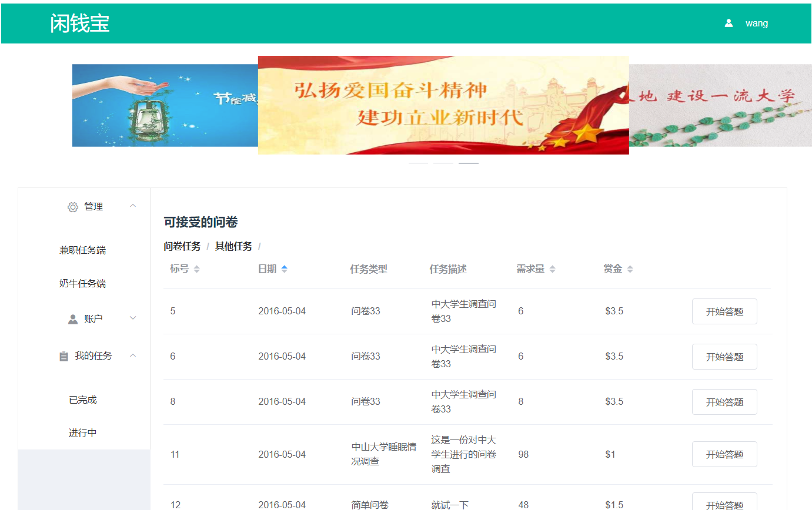
Task: Select the first carousel indicator bar
Action: (x=418, y=163)
